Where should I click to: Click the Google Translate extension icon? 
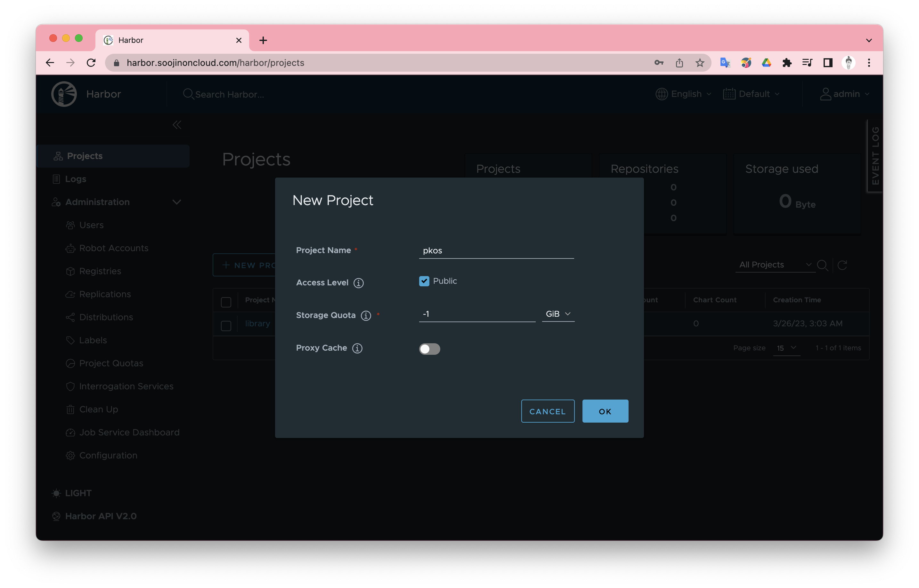(725, 63)
